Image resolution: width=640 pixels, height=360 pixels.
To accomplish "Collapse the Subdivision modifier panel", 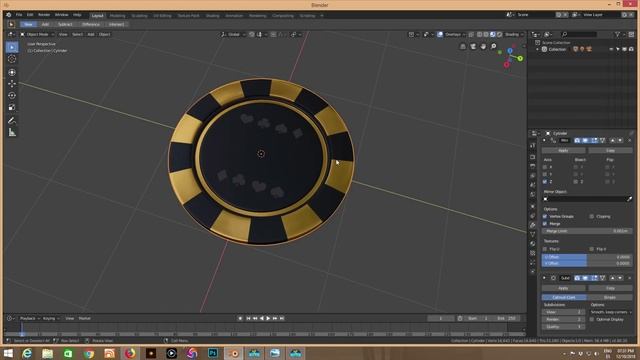I will click(544, 278).
